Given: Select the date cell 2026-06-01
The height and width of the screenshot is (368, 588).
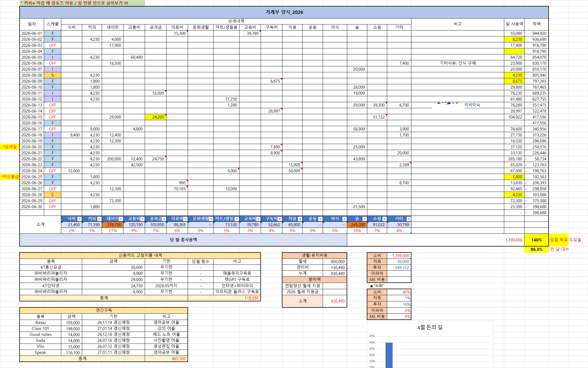Looking at the screenshot, I should coord(32,33).
